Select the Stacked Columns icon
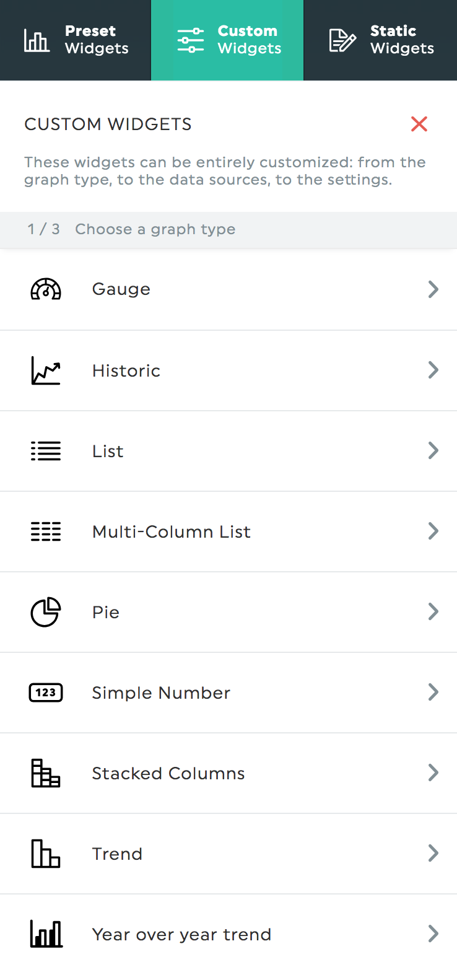 point(46,773)
